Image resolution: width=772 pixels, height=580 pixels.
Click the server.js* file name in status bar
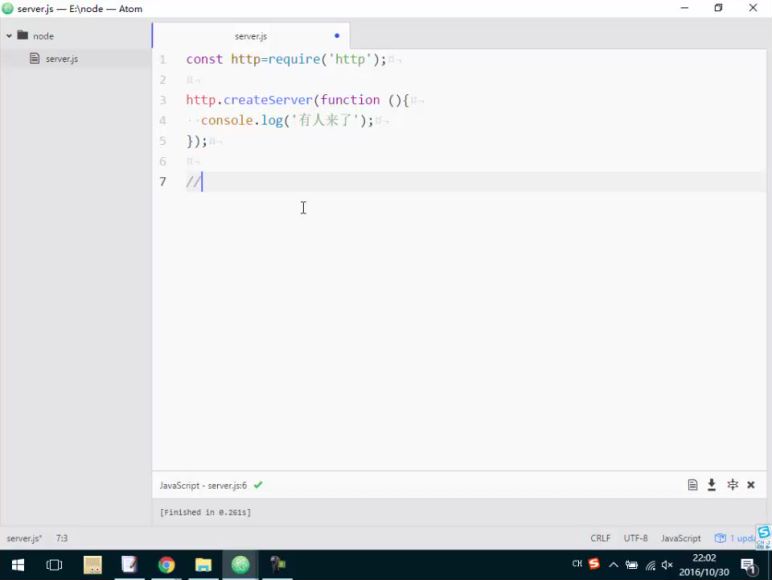(24, 538)
